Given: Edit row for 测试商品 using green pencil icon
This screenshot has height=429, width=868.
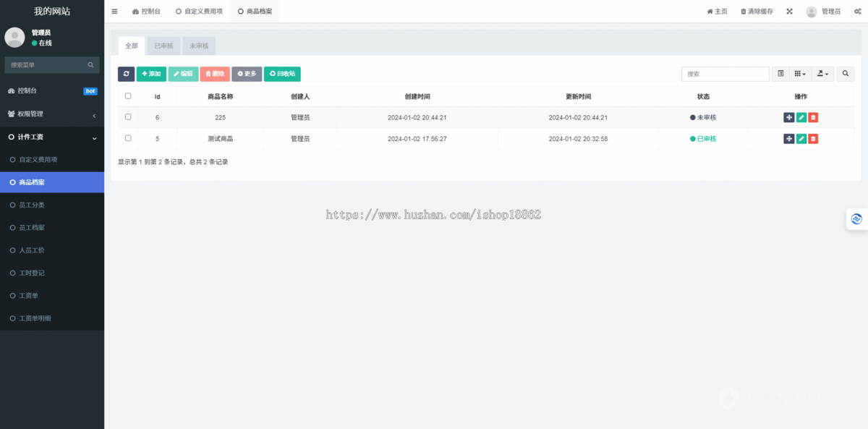Looking at the screenshot, I should coord(800,138).
